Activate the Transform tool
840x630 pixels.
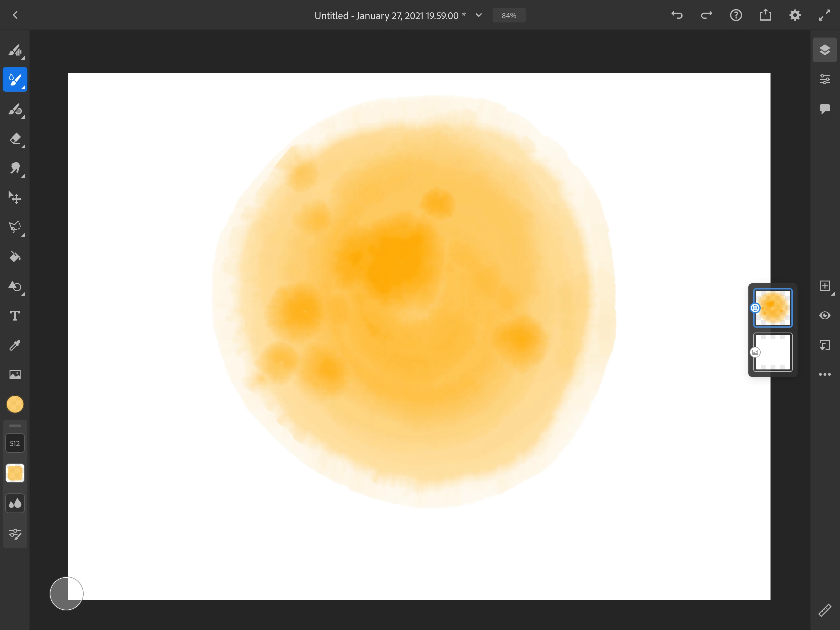(x=15, y=197)
